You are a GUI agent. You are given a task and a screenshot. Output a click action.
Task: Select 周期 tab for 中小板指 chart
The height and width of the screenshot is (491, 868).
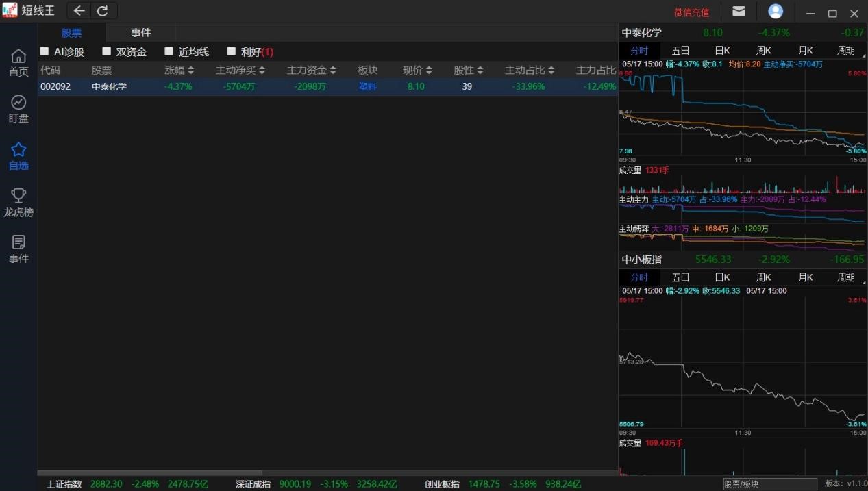point(846,277)
